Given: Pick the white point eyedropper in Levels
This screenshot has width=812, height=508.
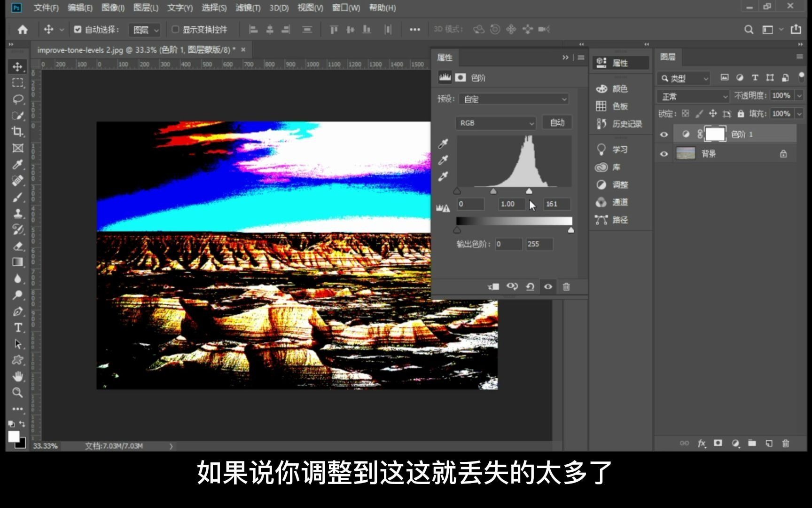Looking at the screenshot, I should click(444, 177).
